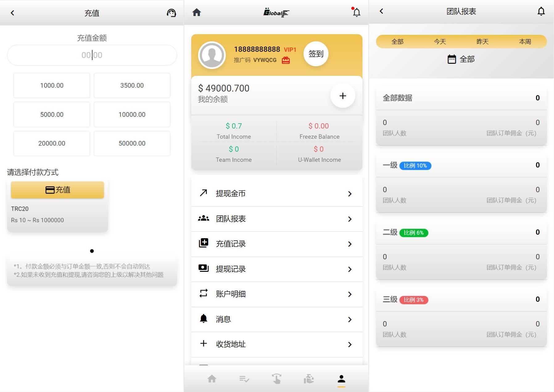
Task: Go back from the recharge page
Action: coord(12,13)
